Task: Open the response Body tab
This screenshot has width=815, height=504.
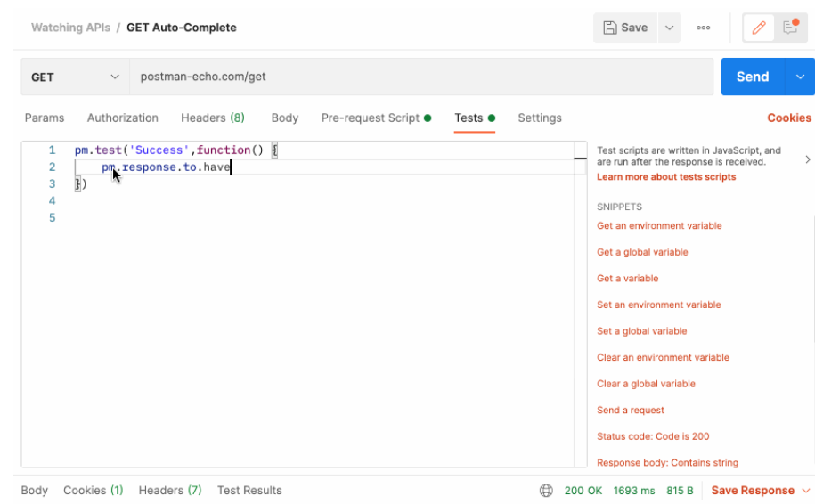Action: tap(35, 490)
